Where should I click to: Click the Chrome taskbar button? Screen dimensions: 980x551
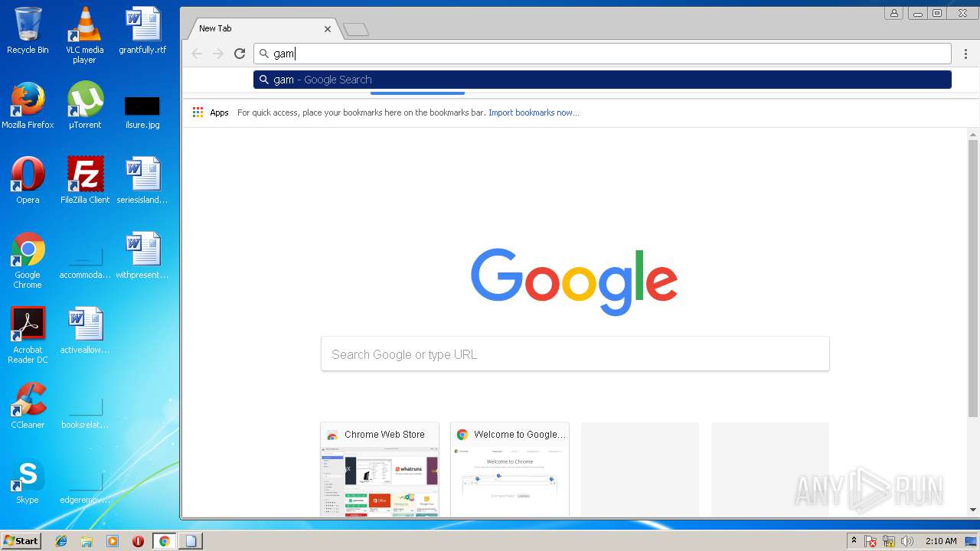click(x=164, y=541)
